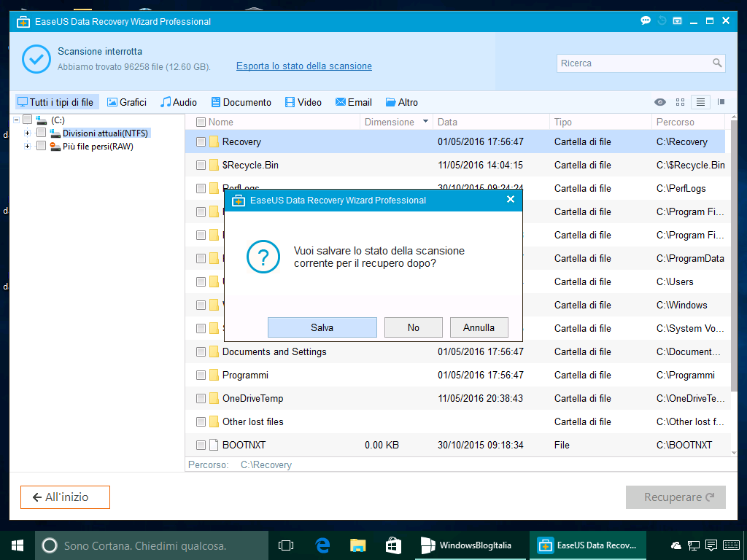747x560 pixels.
Task: Filter by Grafici file type
Action: (127, 102)
